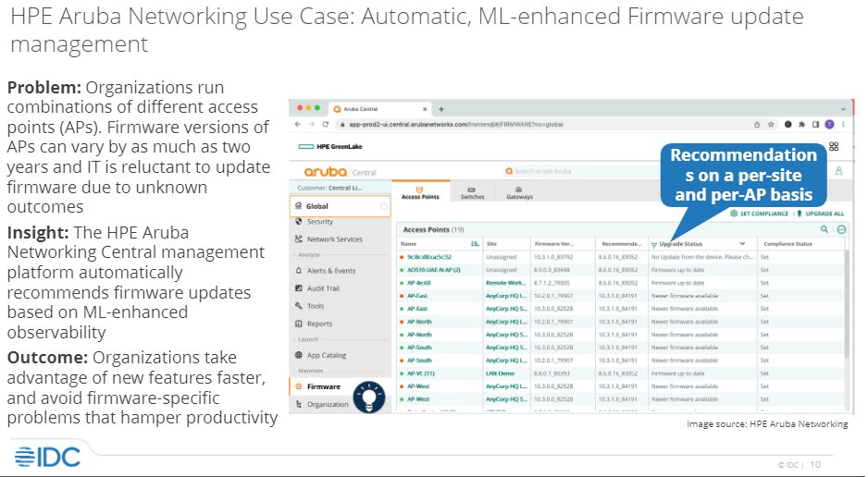Screen dimensions: 868x477
Task: Close the Aruba Central browser tab
Action: pos(425,109)
